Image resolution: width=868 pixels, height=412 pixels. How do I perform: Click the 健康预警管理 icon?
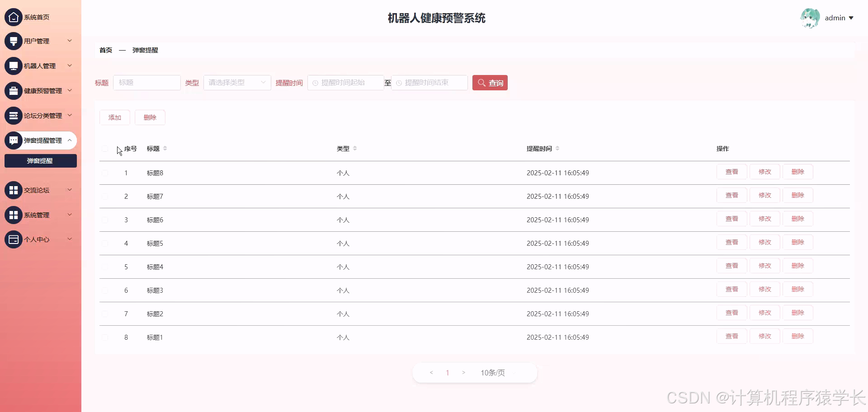tap(13, 90)
